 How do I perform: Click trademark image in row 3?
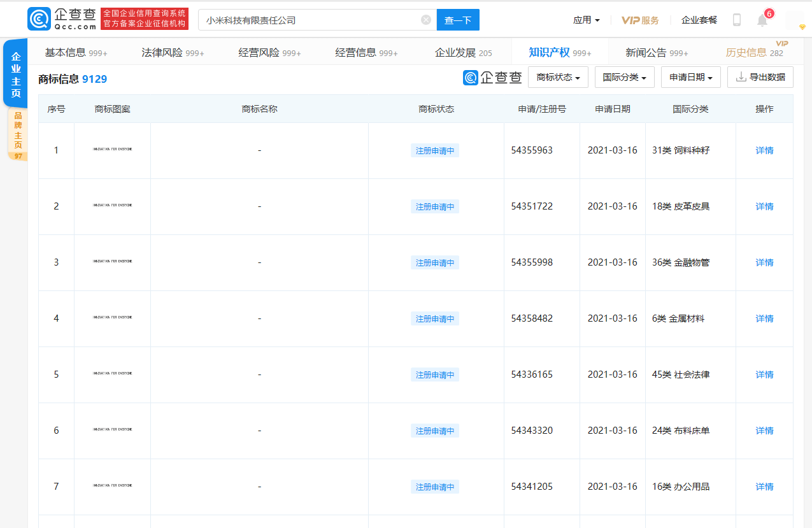[113, 262]
